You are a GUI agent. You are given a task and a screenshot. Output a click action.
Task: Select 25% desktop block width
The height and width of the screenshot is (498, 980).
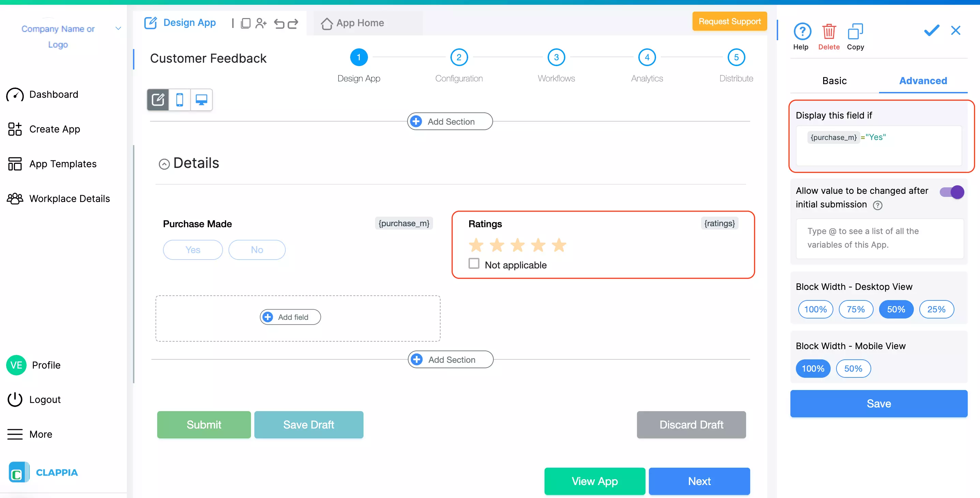(936, 309)
